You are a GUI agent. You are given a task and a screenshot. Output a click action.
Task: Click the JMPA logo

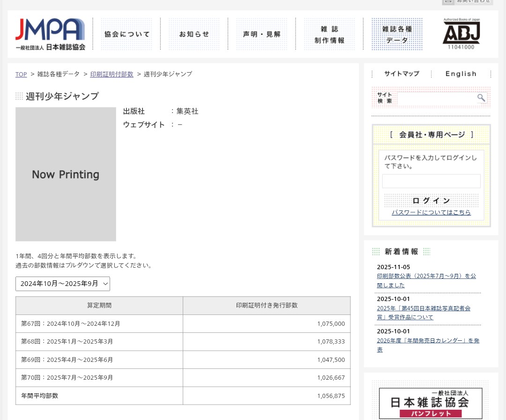tap(50, 34)
